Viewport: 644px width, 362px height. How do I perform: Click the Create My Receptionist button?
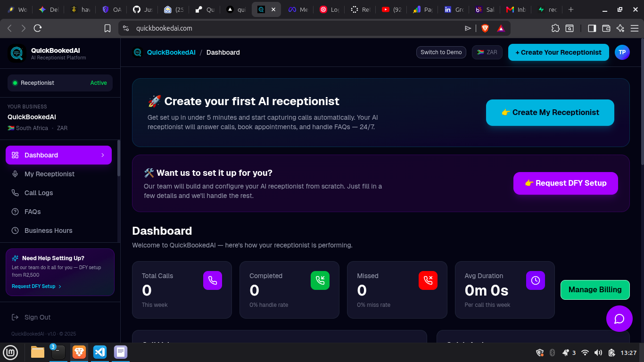click(x=550, y=113)
